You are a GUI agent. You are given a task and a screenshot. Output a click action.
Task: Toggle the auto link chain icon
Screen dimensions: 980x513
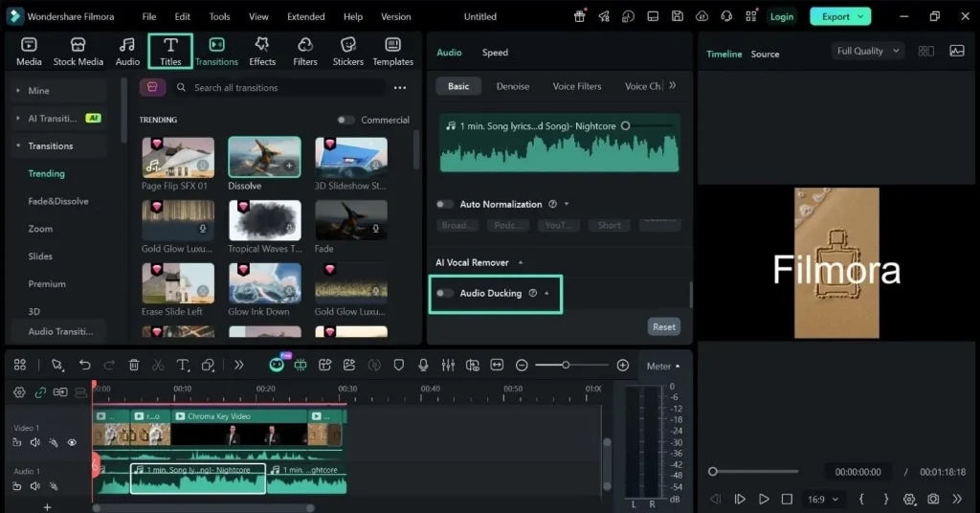[x=40, y=392]
